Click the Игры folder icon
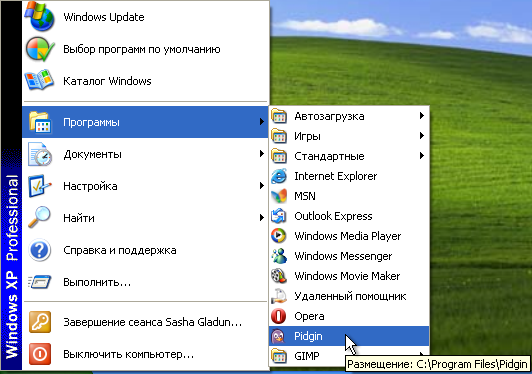Screen dimensions: 532x374 click(x=279, y=136)
